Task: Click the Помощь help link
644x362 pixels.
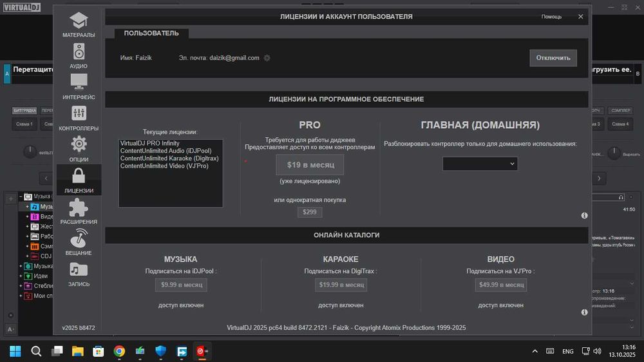Action: pyautogui.click(x=551, y=17)
